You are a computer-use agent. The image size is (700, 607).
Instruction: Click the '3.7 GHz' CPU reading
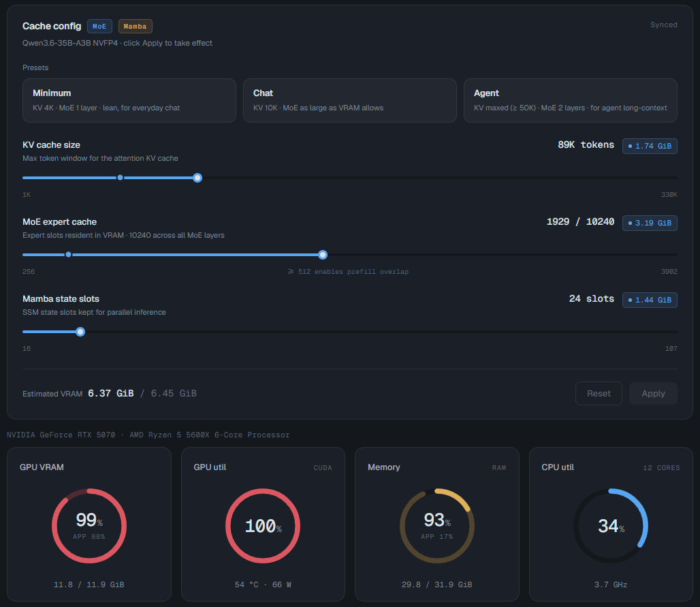click(x=611, y=585)
